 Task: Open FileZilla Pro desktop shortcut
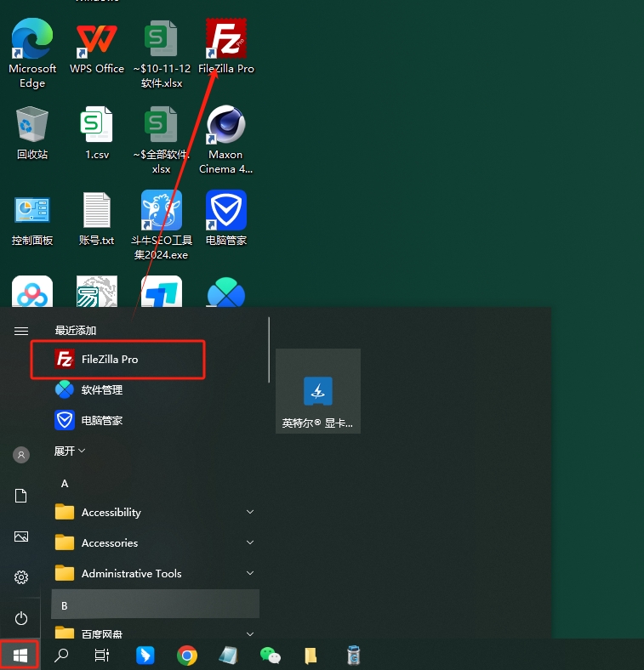226,46
